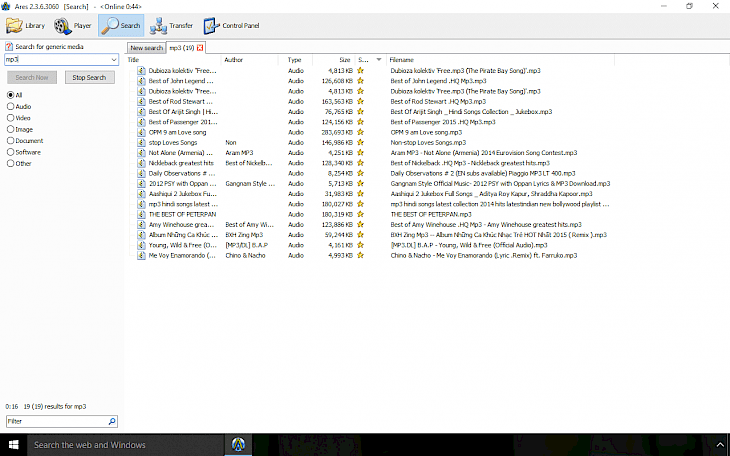This screenshot has width=730, height=456.
Task: Click the star of Daily Observations row
Action: tap(360, 173)
